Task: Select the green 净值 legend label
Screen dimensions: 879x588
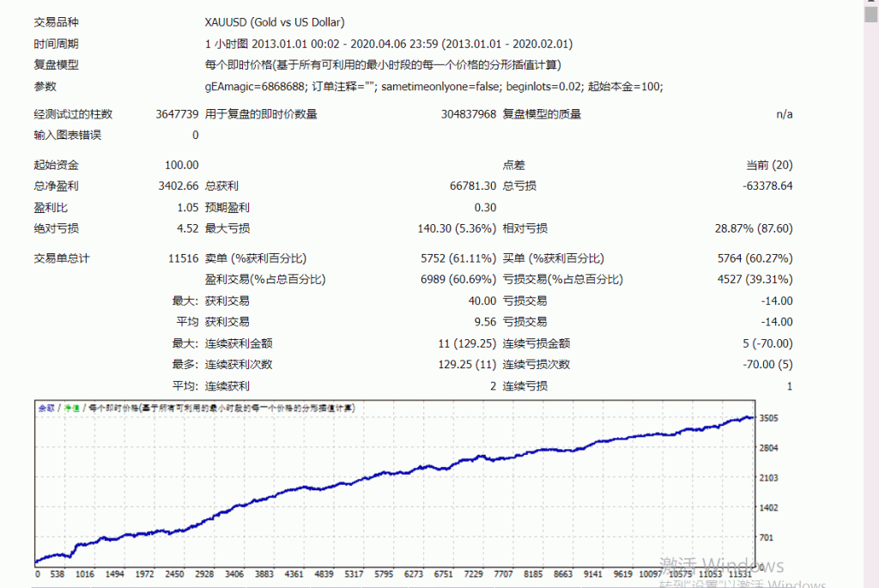Action: 73,408
